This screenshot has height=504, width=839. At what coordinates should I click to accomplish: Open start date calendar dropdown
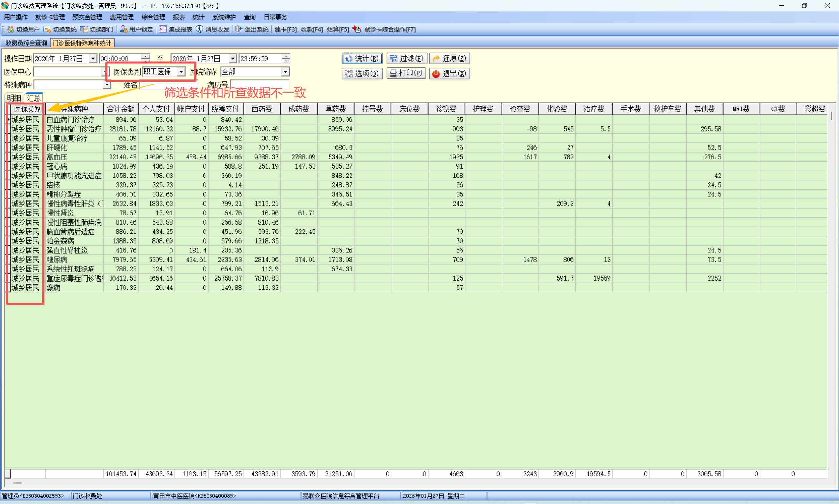click(93, 58)
